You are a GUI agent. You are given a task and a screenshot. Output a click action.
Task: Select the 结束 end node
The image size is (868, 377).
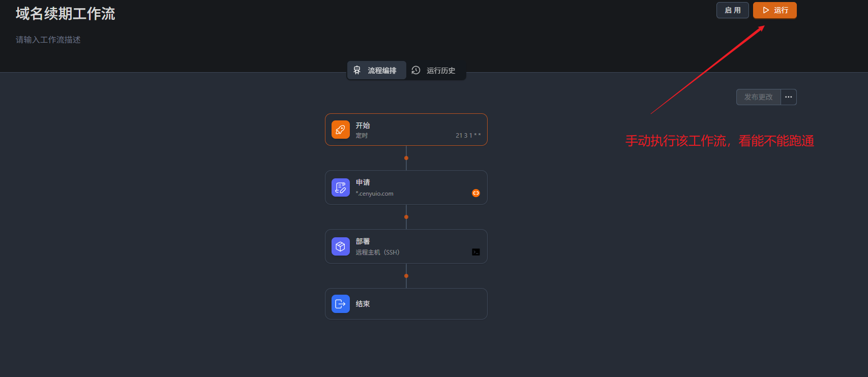(x=406, y=304)
